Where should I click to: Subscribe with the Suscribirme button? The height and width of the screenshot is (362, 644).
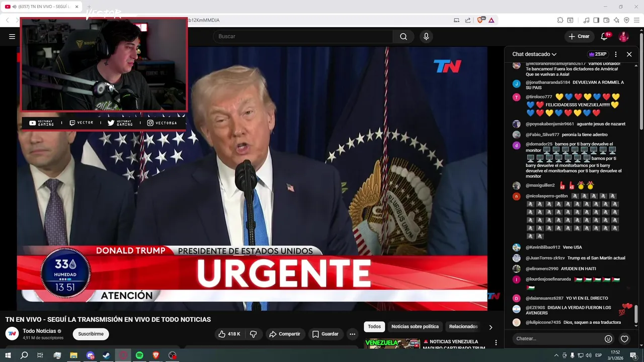pos(91,334)
